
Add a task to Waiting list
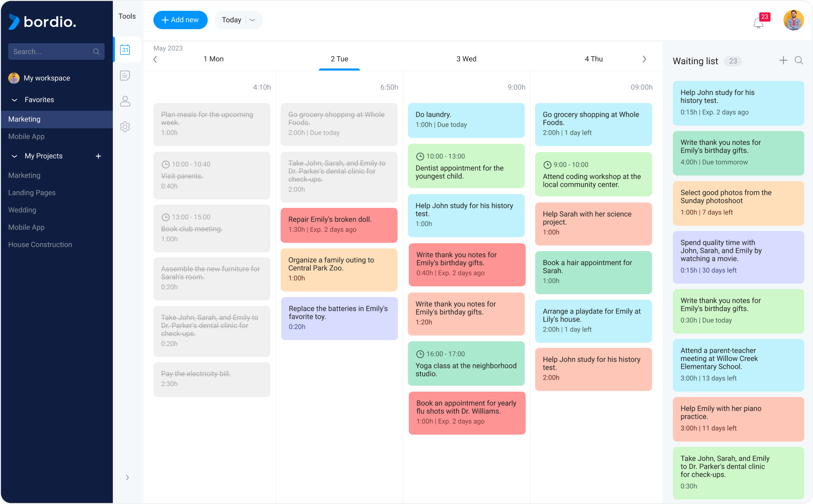(x=783, y=61)
